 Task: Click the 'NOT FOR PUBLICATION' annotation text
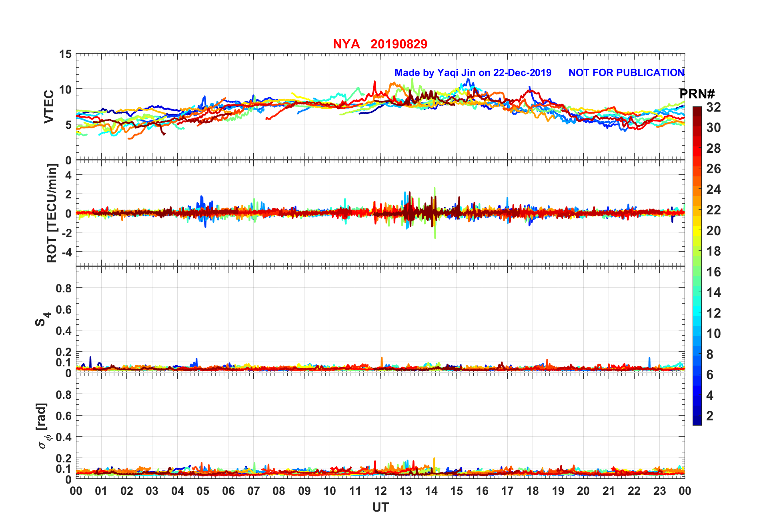click(x=627, y=73)
